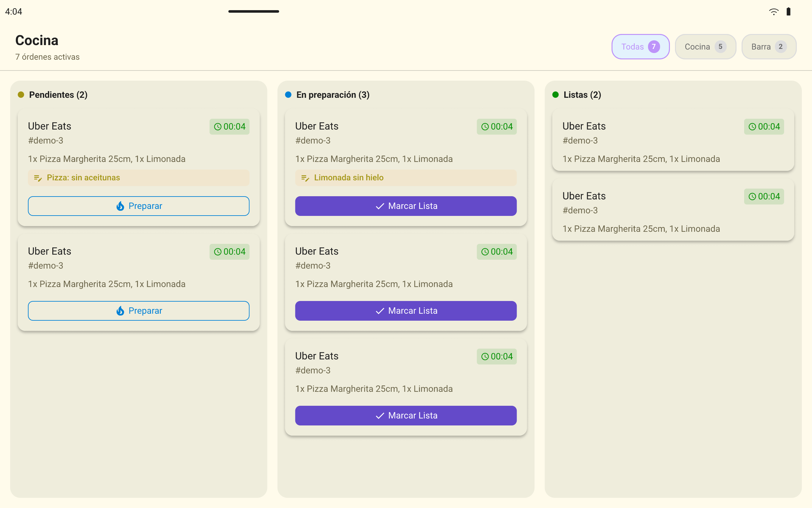The width and height of the screenshot is (812, 508).
Task: Click the Wi-Fi status icon
Action: (774, 12)
